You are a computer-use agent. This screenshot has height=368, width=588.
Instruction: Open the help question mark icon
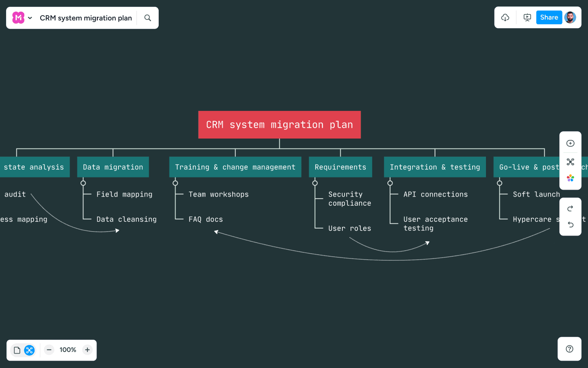[x=569, y=349]
